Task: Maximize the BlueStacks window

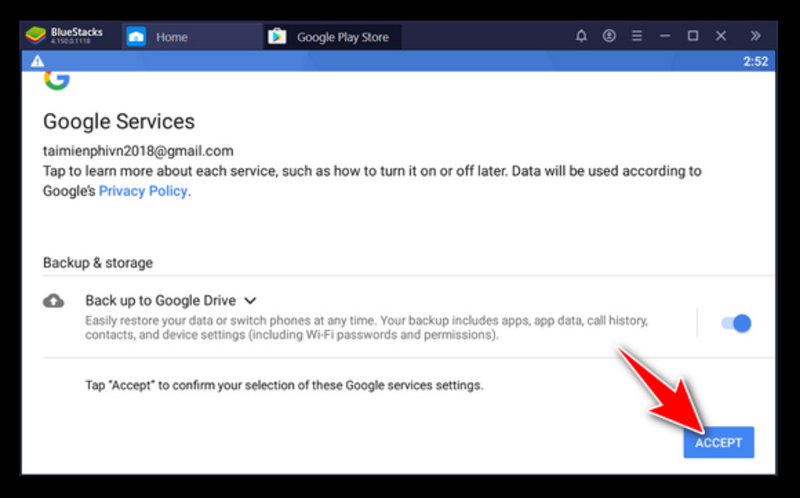Action: pyautogui.click(x=693, y=36)
